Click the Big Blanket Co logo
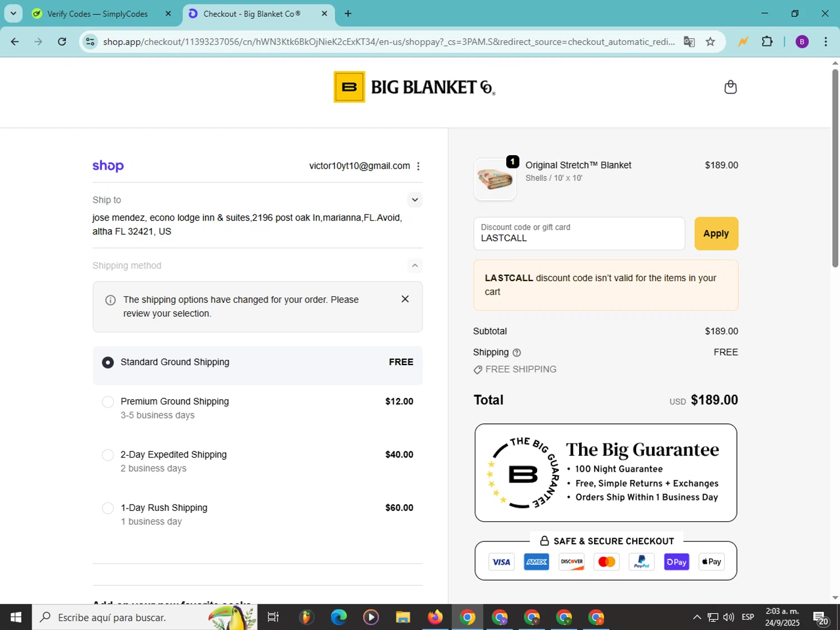 (414, 87)
